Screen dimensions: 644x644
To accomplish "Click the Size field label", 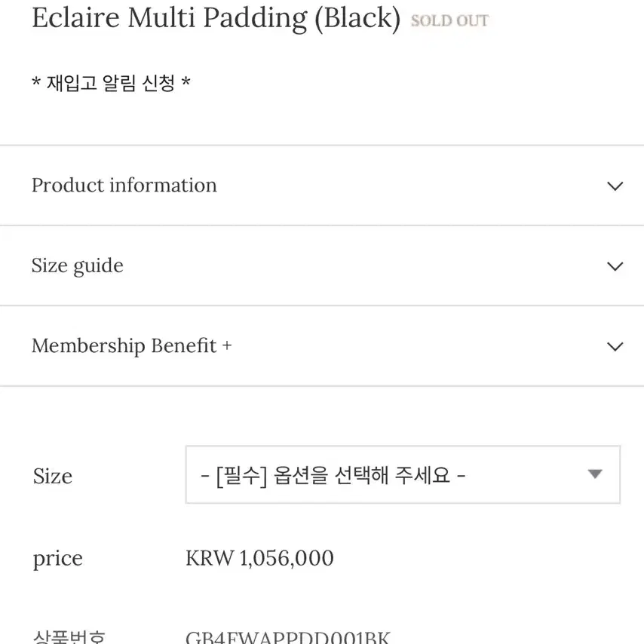I will [53, 477].
